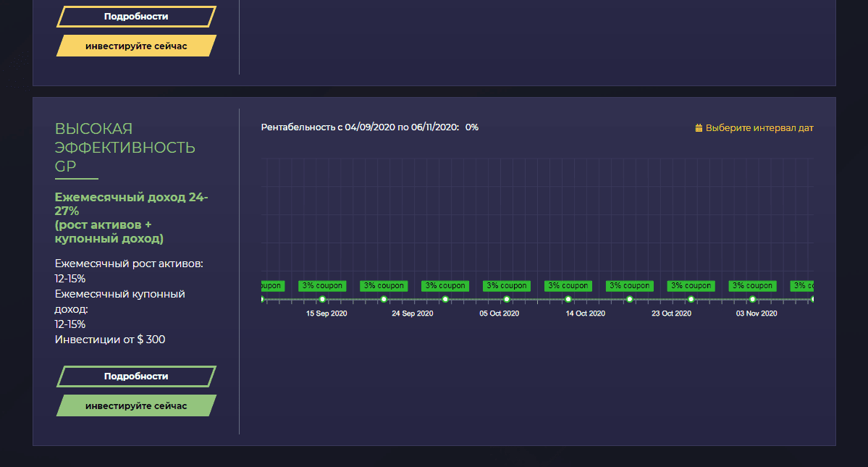Click the timeline dot above 03 Nov 2020
Screen dimensions: 868x467
tap(753, 299)
